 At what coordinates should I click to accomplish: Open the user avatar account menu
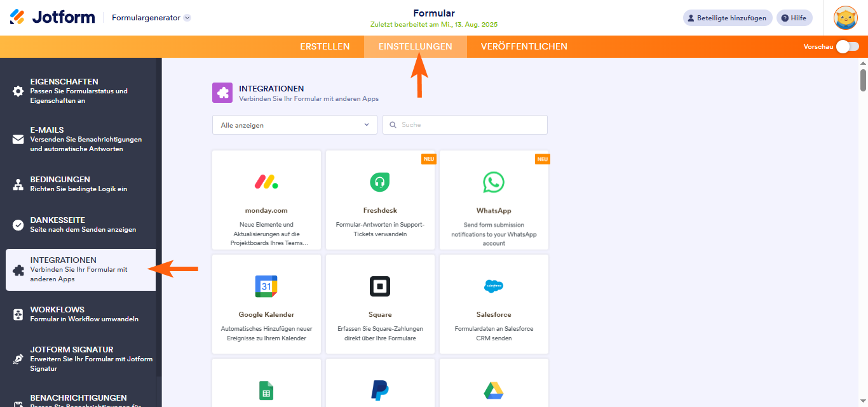[x=845, y=18]
